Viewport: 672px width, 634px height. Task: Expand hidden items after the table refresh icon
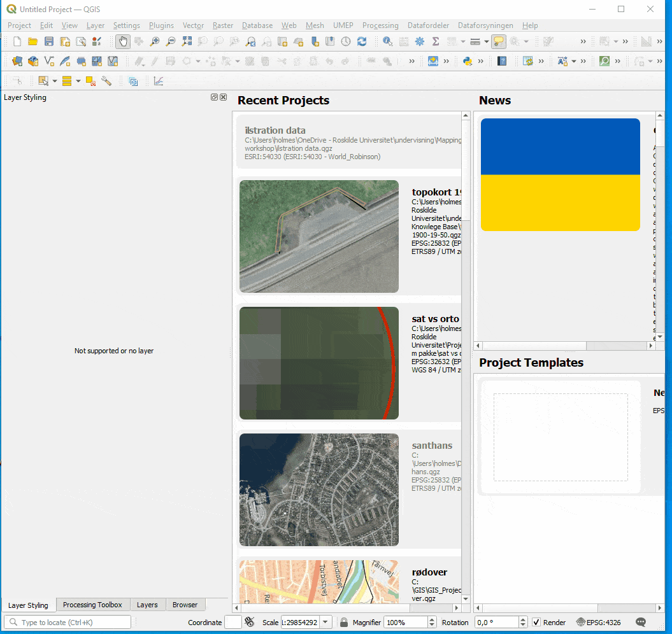541,61
